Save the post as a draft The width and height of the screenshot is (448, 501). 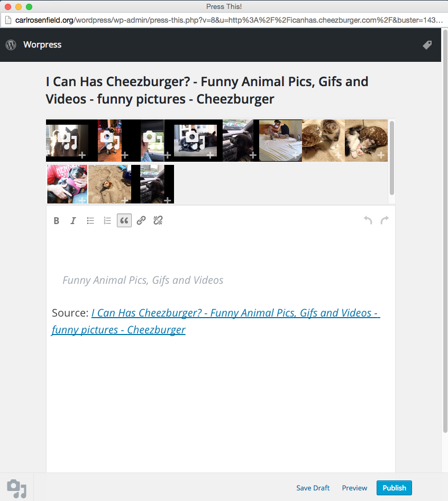click(x=313, y=488)
